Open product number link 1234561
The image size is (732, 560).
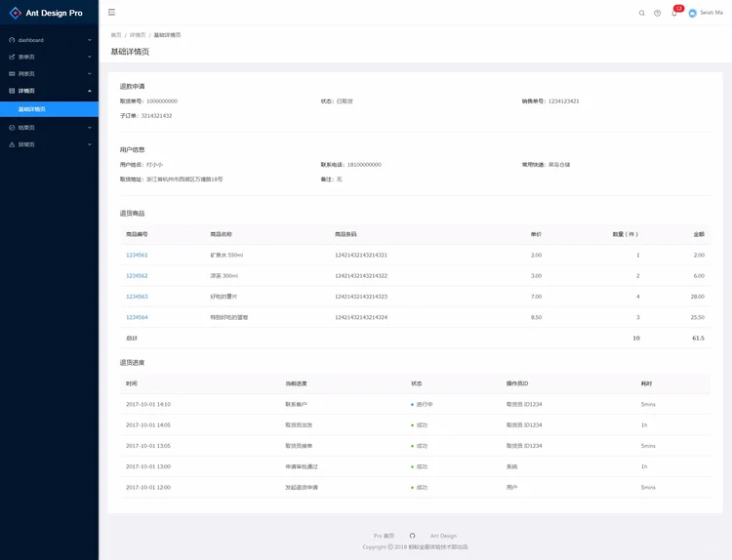[x=137, y=255]
